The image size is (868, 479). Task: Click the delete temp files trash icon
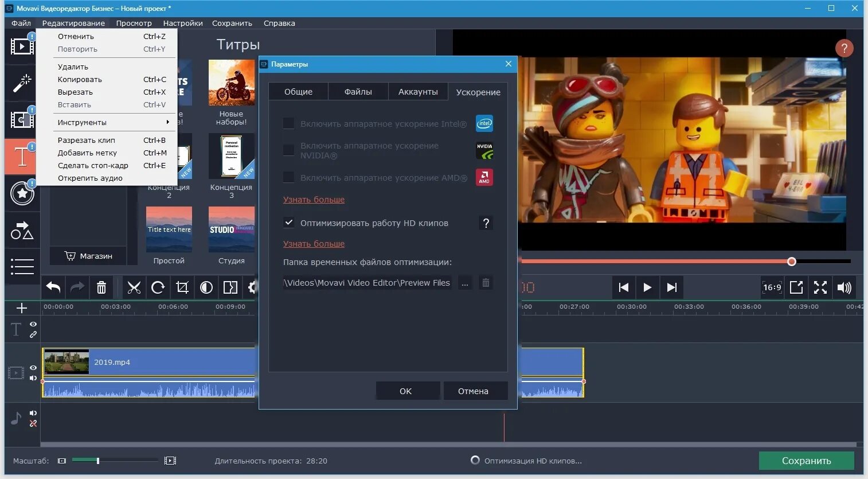tap(486, 283)
